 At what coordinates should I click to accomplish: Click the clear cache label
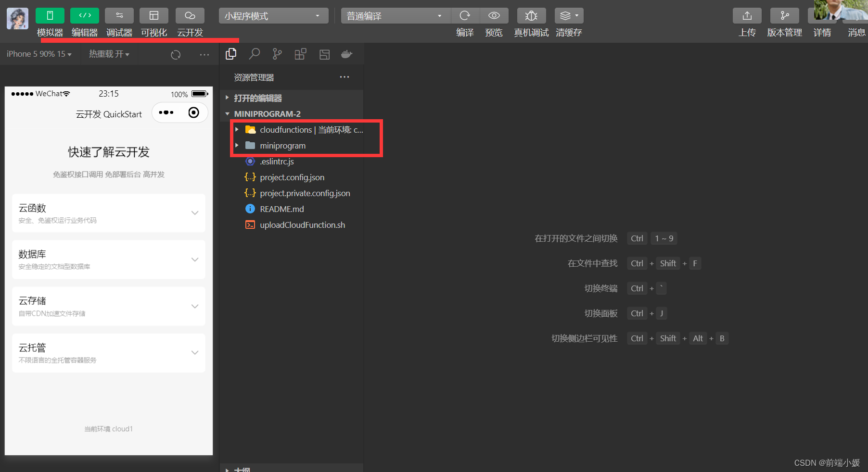tap(569, 33)
